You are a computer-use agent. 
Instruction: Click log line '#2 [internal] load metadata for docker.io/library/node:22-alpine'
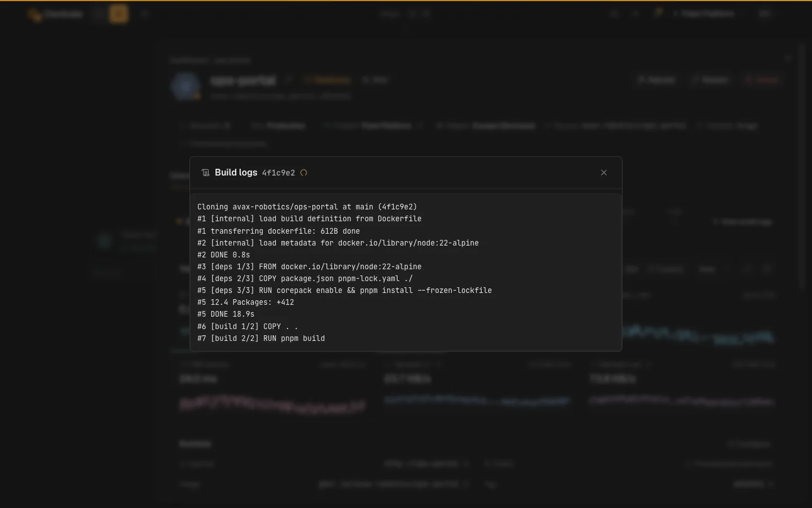pyautogui.click(x=338, y=243)
